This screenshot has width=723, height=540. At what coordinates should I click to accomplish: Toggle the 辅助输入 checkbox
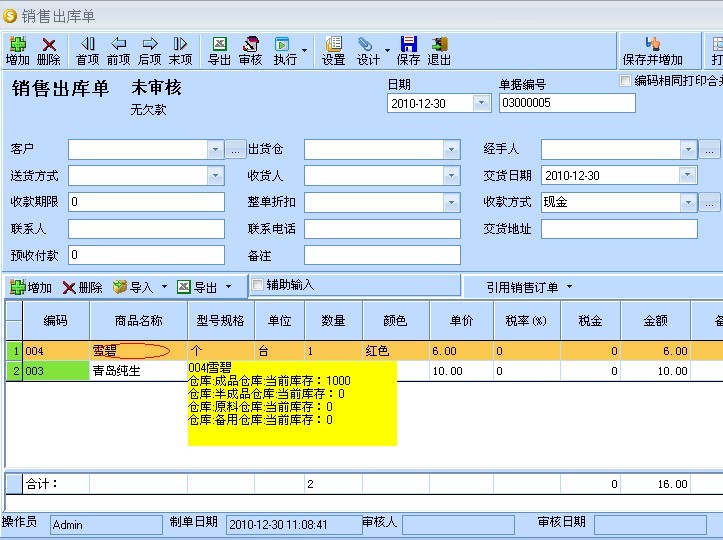click(258, 285)
